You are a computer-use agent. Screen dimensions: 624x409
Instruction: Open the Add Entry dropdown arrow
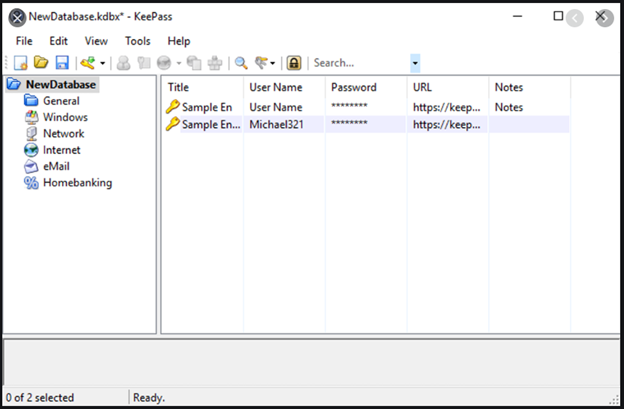(102, 63)
